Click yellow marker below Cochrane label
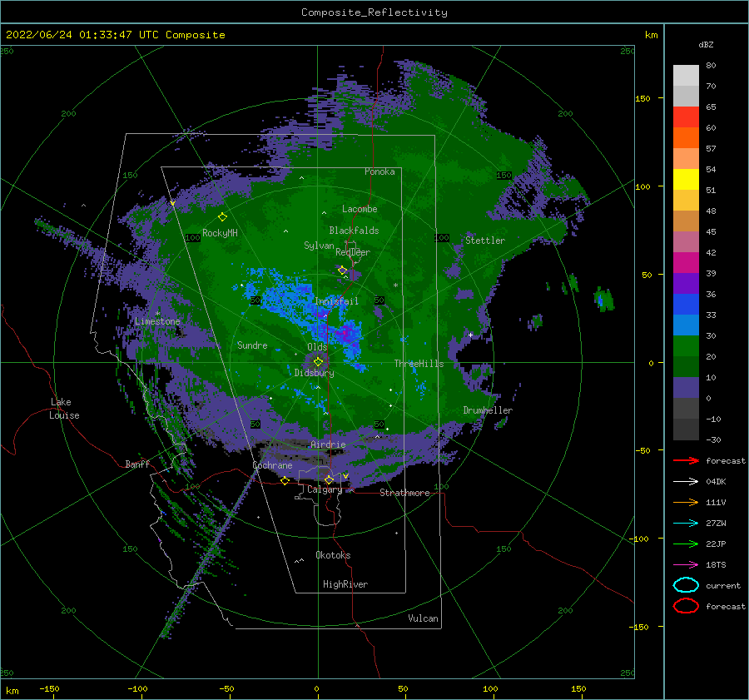Screen dimensions: 749x700 click(285, 481)
